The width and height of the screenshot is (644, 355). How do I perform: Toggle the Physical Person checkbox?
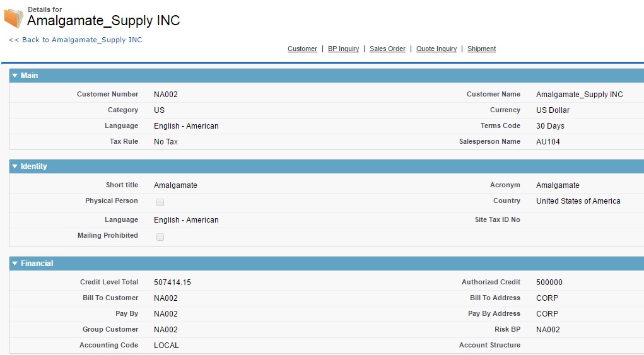pos(160,202)
